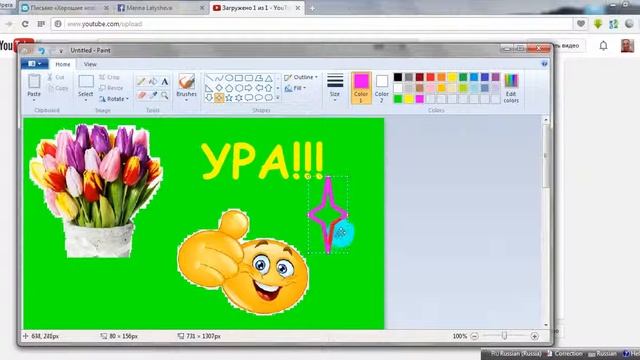Choose the Up arrow shape
Image resolution: width=640 pixels, height=360 pixels.
click(269, 88)
